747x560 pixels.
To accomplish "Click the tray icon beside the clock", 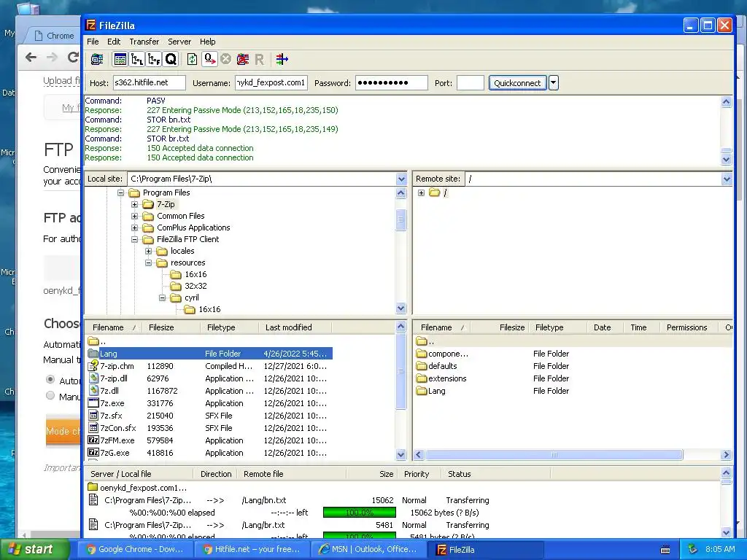I will pos(692,549).
